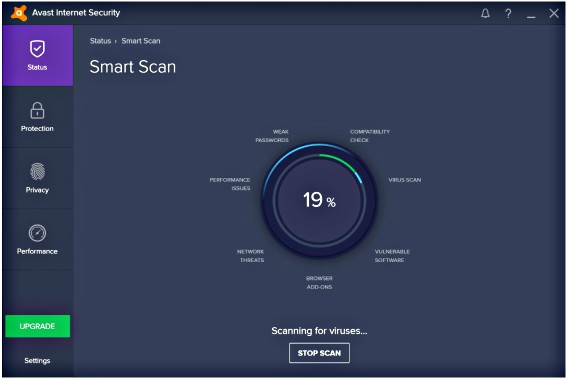Click the Avast logo icon
The height and width of the screenshot is (380, 568).
coord(19,13)
